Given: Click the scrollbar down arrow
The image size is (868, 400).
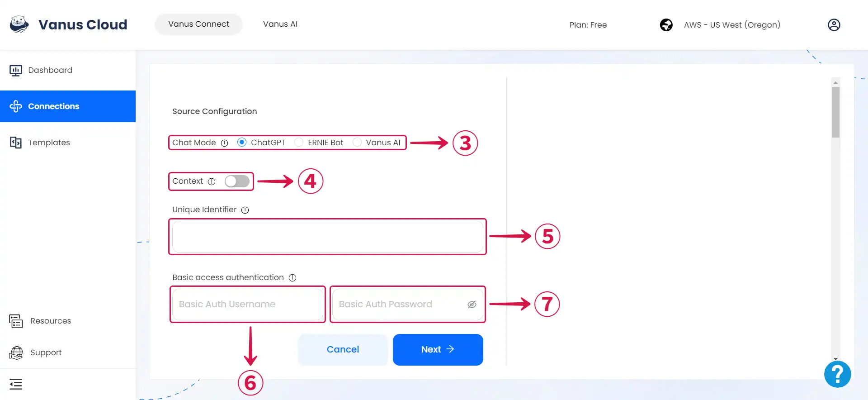Looking at the screenshot, I should [835, 359].
